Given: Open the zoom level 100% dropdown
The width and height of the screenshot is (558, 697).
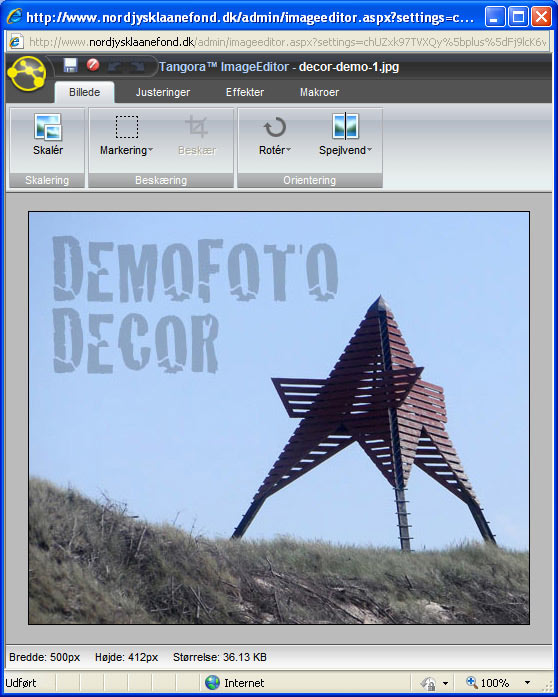Looking at the screenshot, I should (x=527, y=682).
